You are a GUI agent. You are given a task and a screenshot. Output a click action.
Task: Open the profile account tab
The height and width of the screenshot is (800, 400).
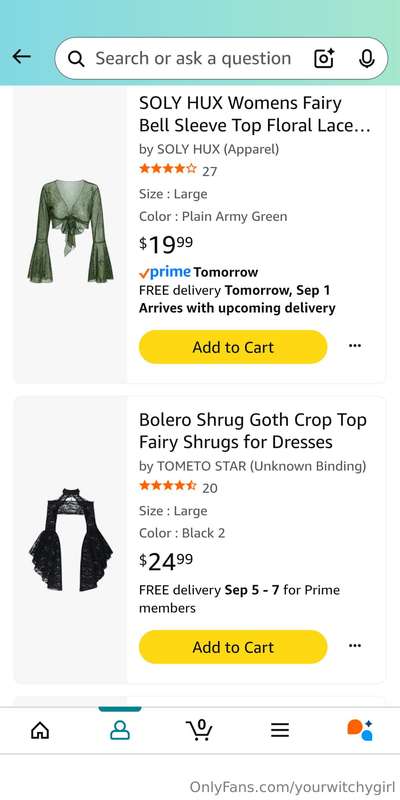click(x=120, y=731)
